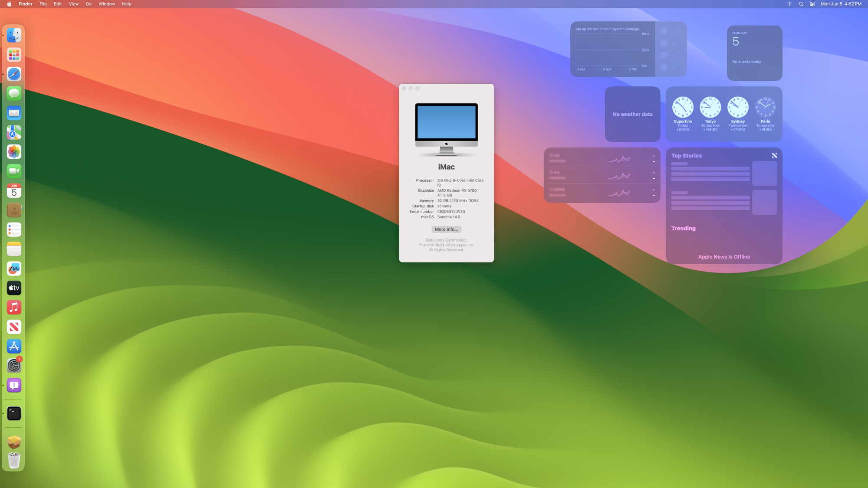Click More Info... in About This Mac
Viewport: 868px width, 488px height.
[x=446, y=229]
